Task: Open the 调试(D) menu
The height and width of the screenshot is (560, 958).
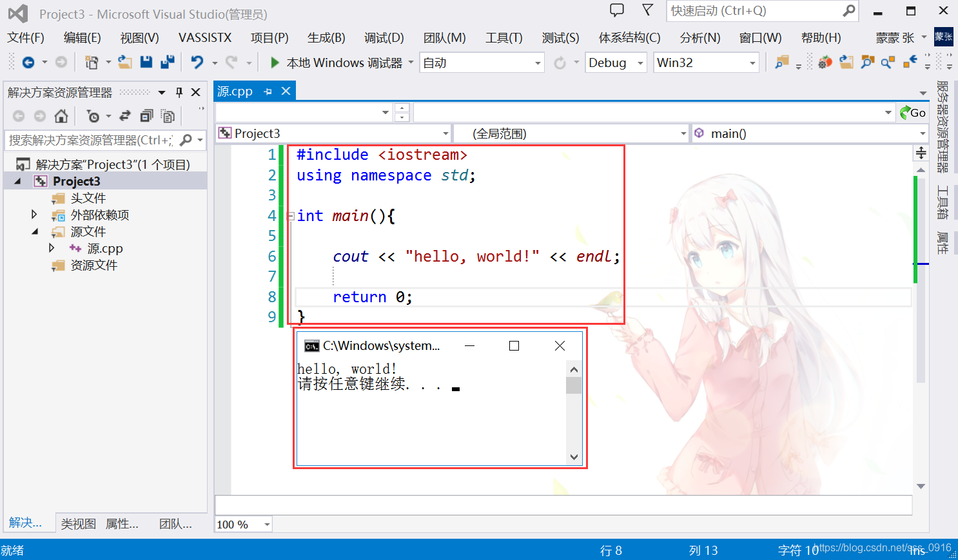Action: pyautogui.click(x=384, y=37)
